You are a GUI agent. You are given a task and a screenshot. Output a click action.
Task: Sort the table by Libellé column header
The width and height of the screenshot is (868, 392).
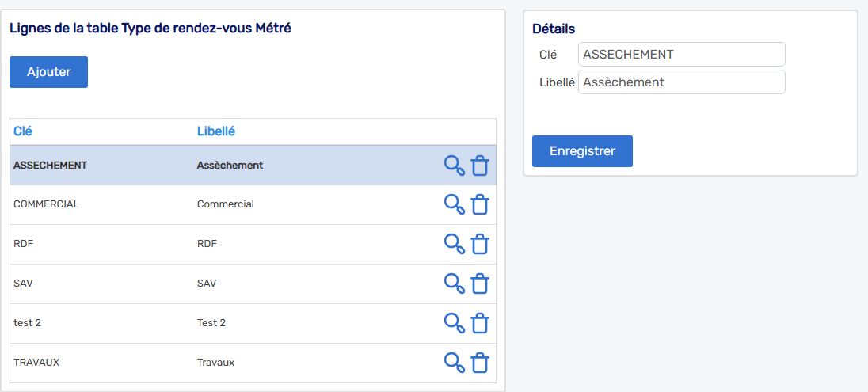(x=216, y=131)
